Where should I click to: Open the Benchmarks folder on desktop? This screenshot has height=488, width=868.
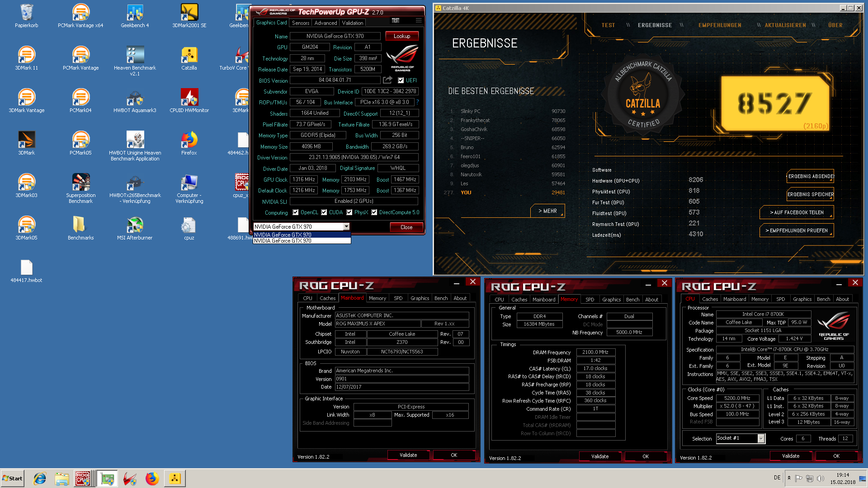[80, 228]
